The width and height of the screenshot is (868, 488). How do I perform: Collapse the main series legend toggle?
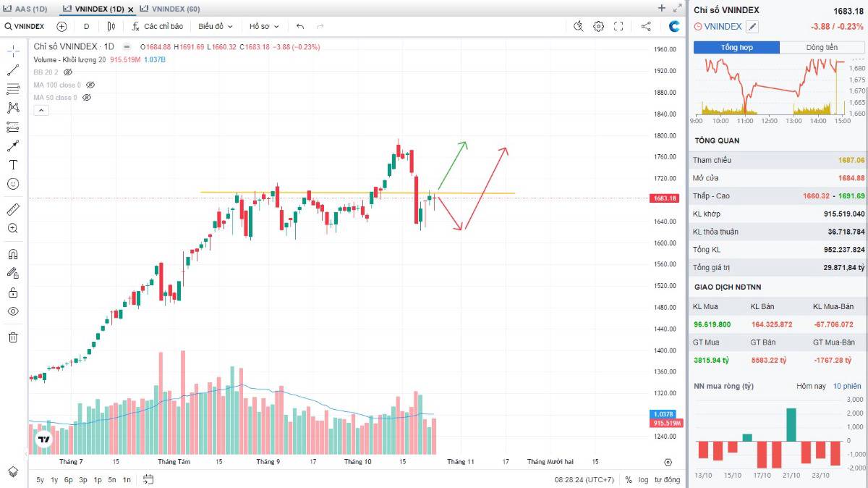[x=127, y=46]
